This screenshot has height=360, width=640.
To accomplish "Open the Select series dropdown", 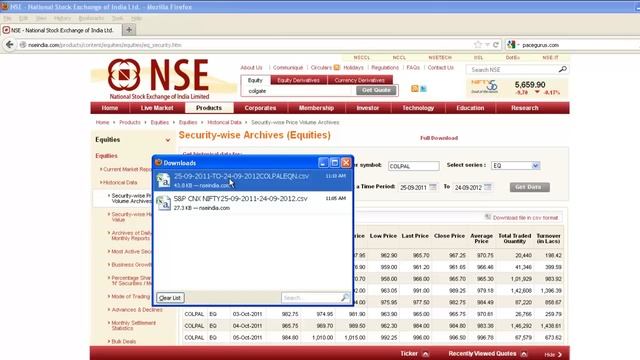I will pyautogui.click(x=536, y=165).
